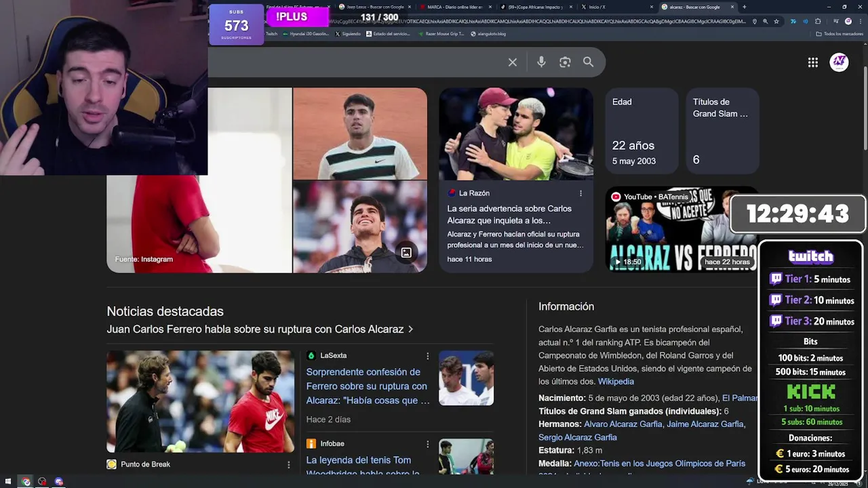
Task: Open the alangulotv.blog bookmark
Action: pyautogui.click(x=488, y=34)
